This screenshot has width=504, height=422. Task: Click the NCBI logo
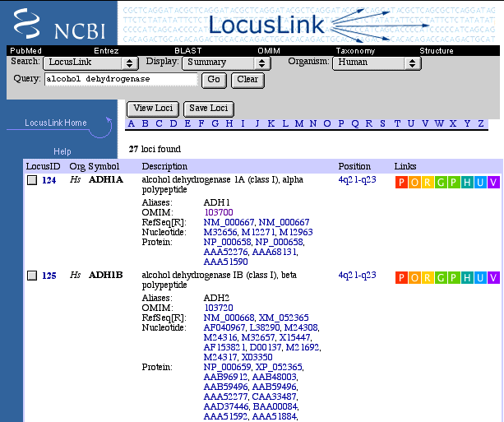[x=59, y=24]
